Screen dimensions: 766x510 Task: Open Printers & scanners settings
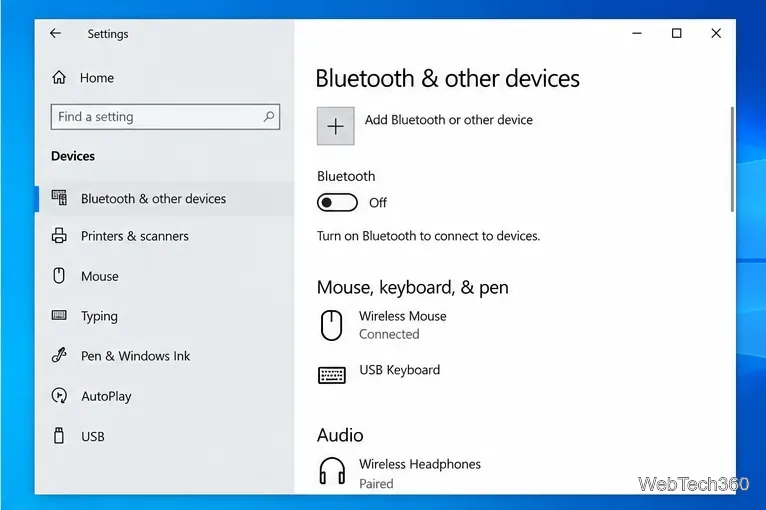[165, 236]
